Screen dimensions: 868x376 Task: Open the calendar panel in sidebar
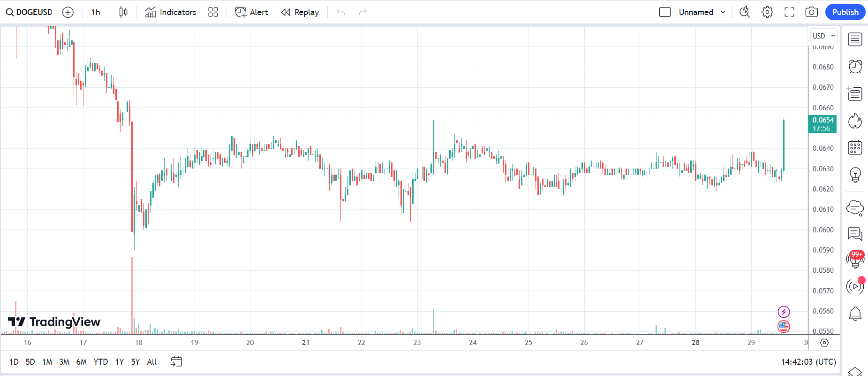(x=855, y=148)
